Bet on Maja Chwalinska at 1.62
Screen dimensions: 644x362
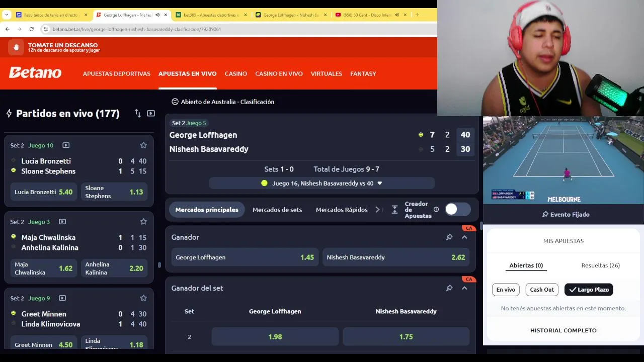[x=44, y=268]
